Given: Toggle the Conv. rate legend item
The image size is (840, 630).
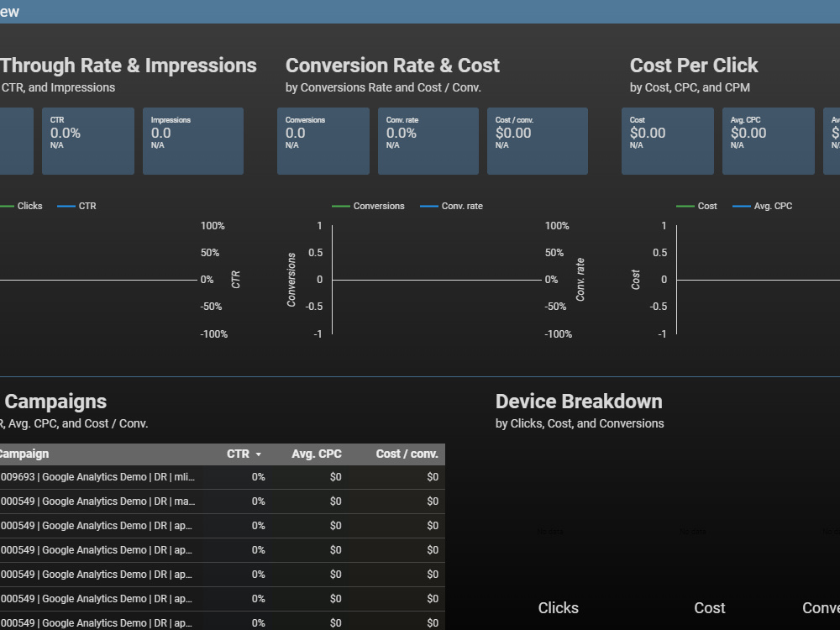Looking at the screenshot, I should coord(452,206).
